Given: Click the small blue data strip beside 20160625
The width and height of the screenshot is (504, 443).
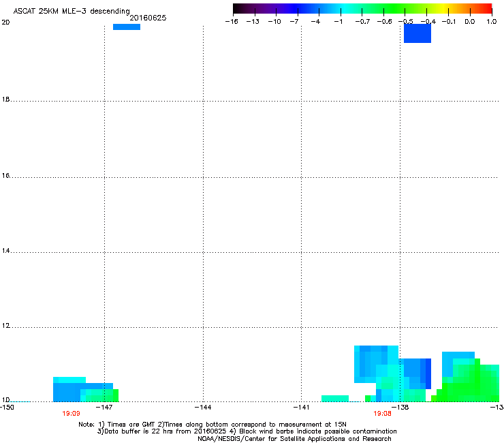Looking at the screenshot, I should click(126, 27).
